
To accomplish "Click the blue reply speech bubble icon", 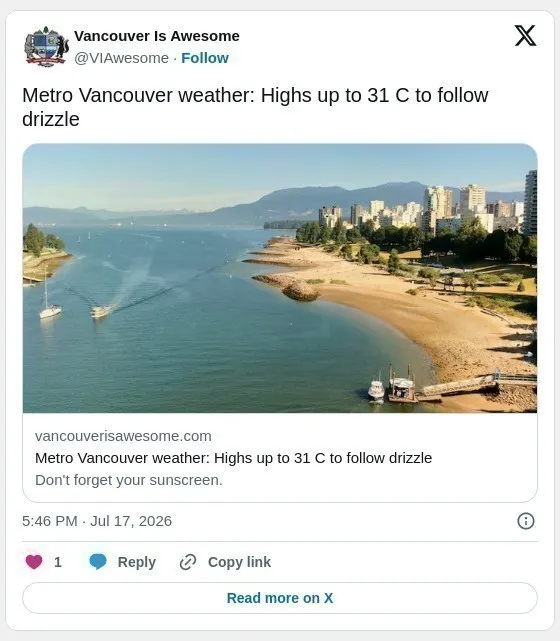I will point(98,562).
